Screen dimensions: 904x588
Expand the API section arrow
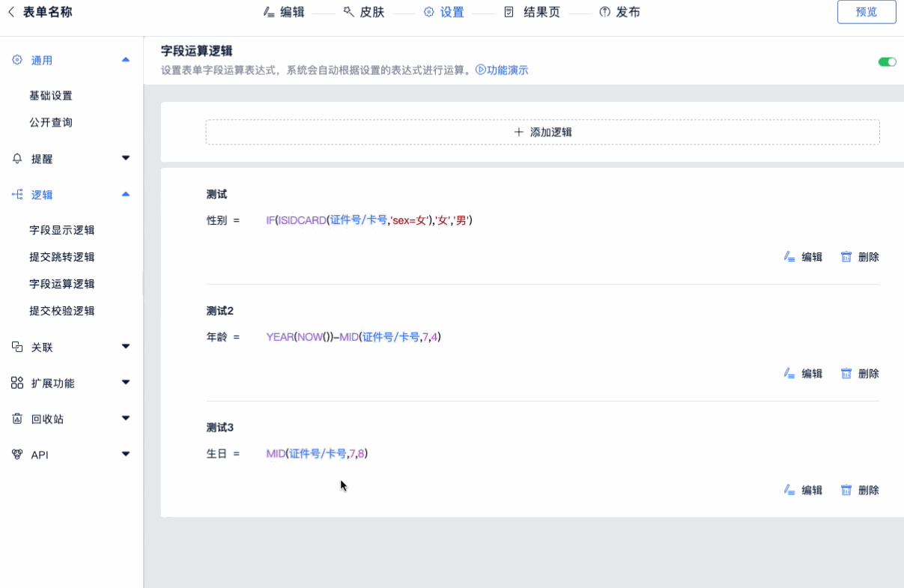pos(126,454)
